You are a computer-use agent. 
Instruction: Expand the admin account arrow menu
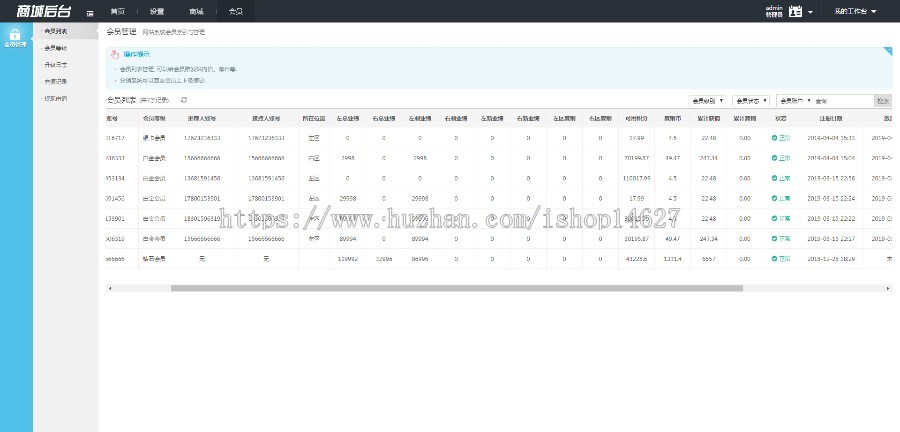810,11
